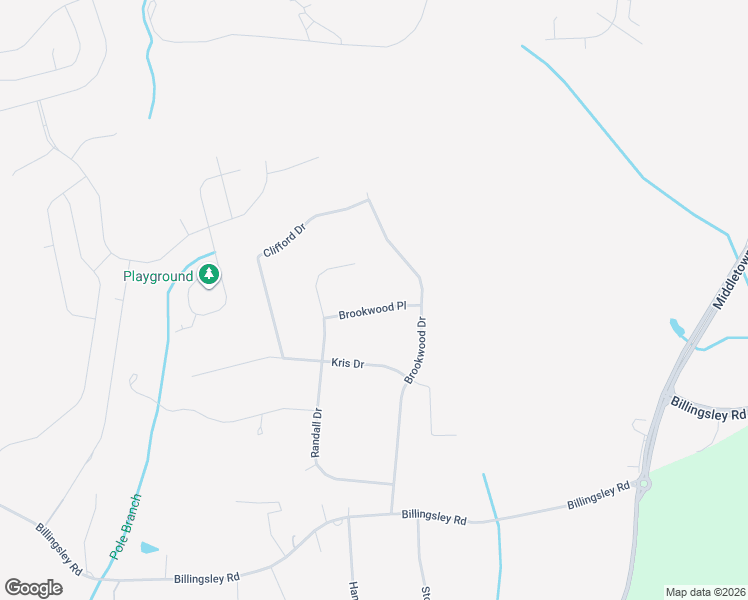Image resolution: width=748 pixels, height=600 pixels.
Task: Open the Google logo link
Action: 33,588
